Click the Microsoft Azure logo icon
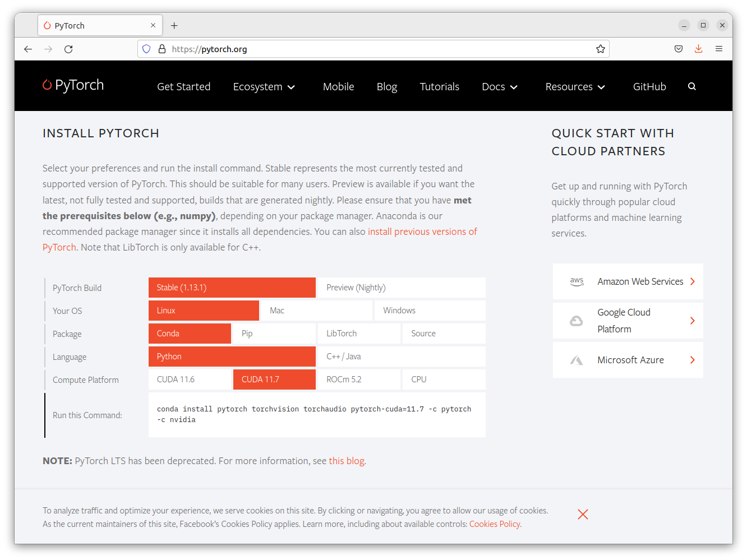The width and height of the screenshot is (747, 560). click(x=577, y=360)
